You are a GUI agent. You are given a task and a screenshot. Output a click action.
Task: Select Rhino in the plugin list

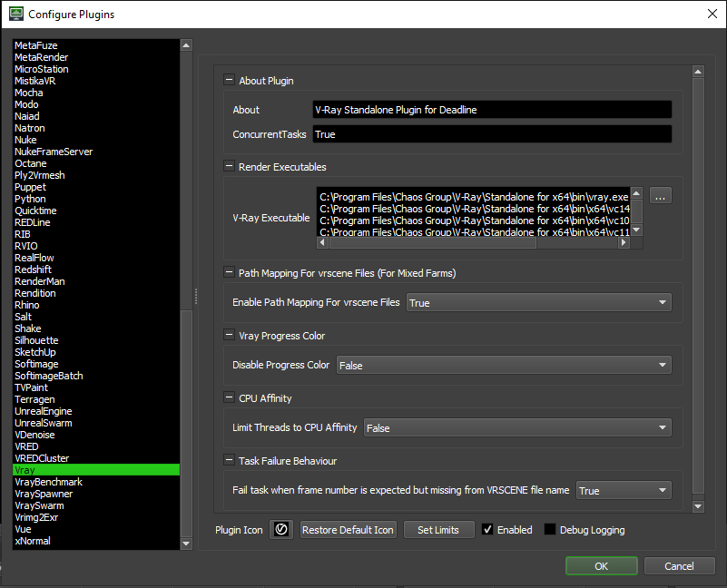pos(96,305)
